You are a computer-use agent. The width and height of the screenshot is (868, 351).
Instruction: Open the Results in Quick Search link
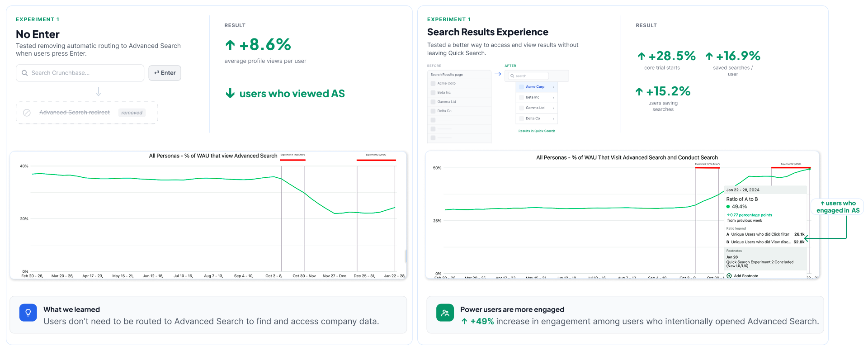coord(537,131)
